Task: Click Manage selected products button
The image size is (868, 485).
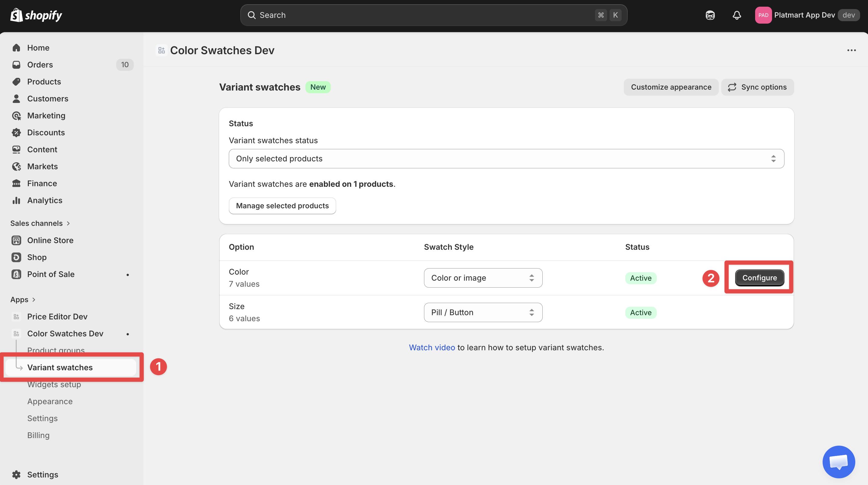Action: [x=282, y=206]
